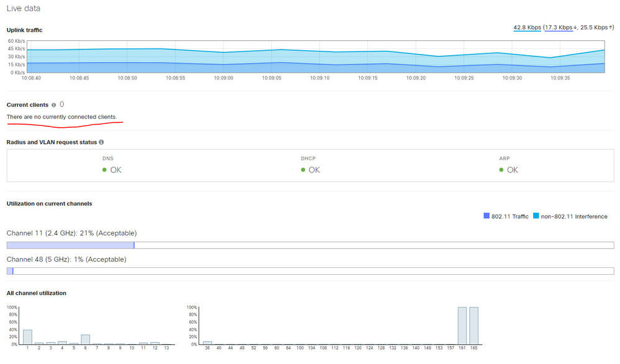
Task: Click the green DHCP status dot
Action: [x=303, y=170]
